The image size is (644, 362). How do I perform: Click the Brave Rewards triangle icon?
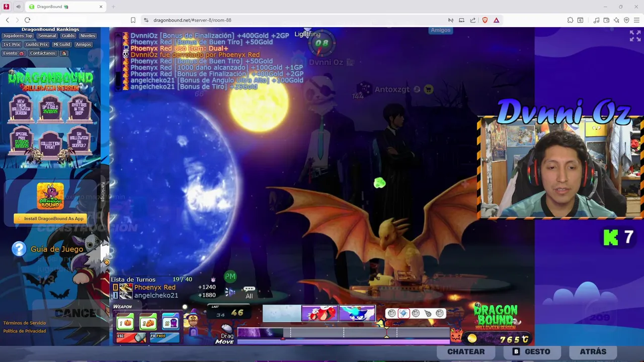click(496, 20)
